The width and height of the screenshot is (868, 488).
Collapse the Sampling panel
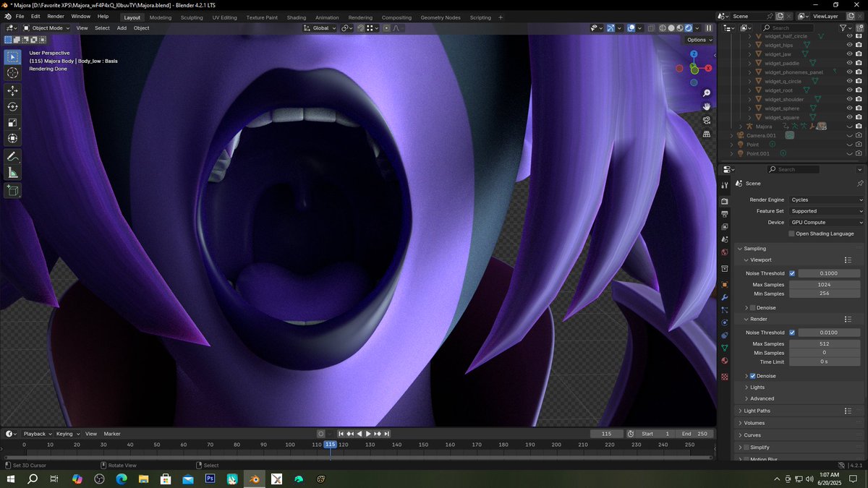[x=739, y=249]
